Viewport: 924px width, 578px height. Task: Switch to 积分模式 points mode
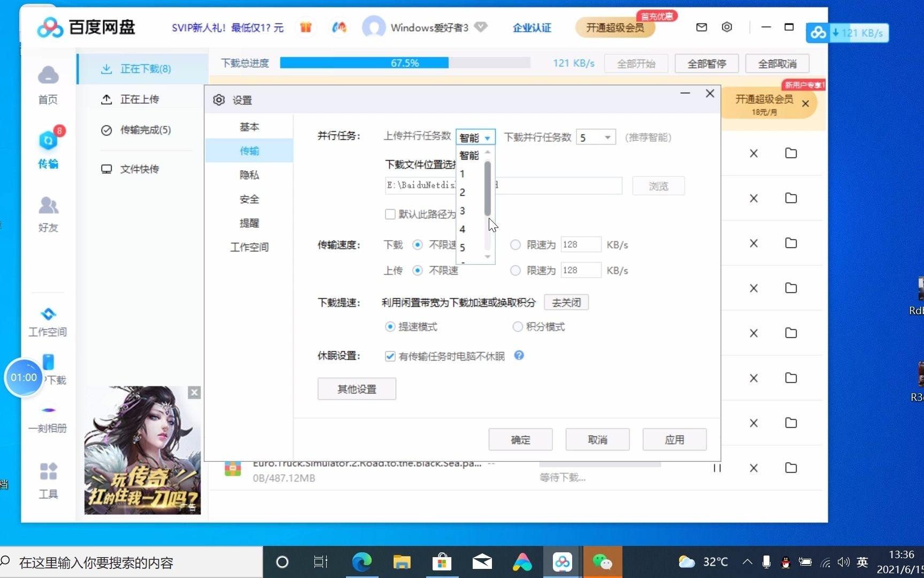(x=518, y=326)
